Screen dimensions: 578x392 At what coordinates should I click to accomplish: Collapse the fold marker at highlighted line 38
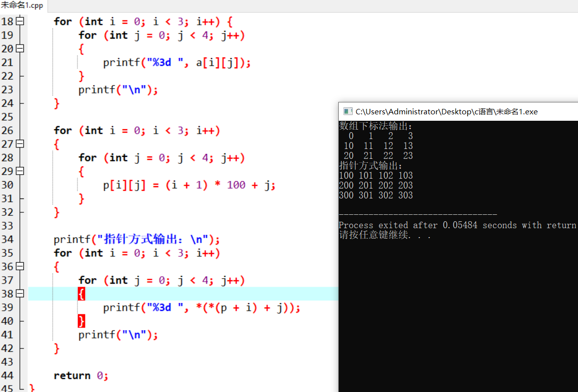click(20, 294)
